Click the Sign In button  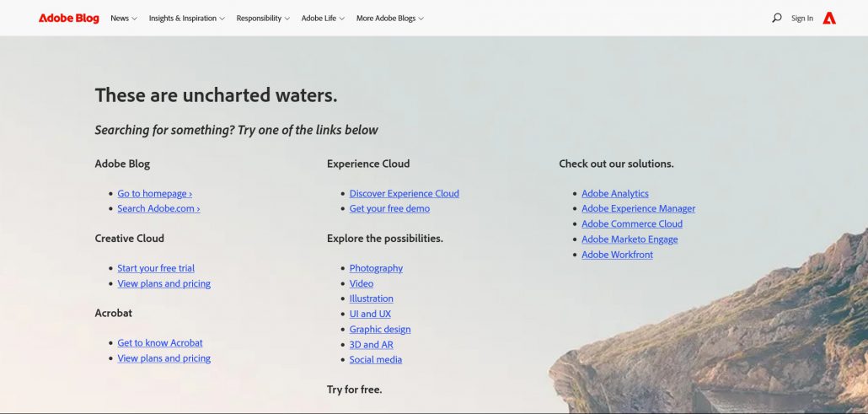click(x=802, y=18)
